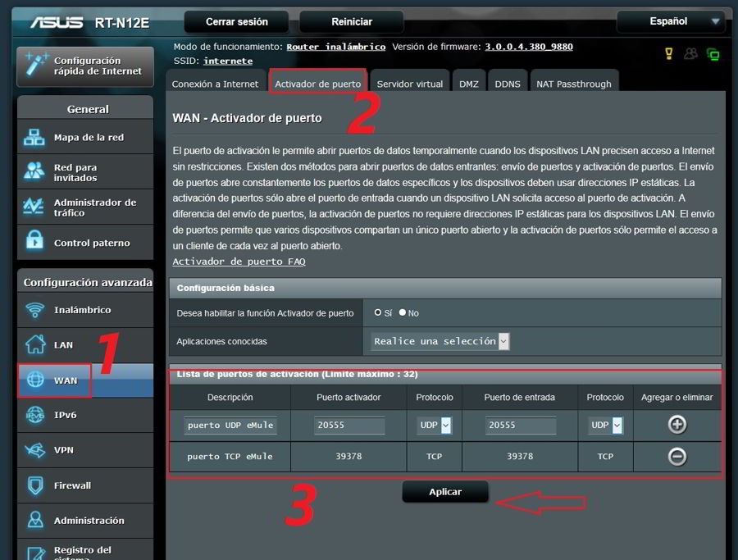Expand the Puerto activador protocol dropdown
The image size is (738, 560).
(445, 426)
